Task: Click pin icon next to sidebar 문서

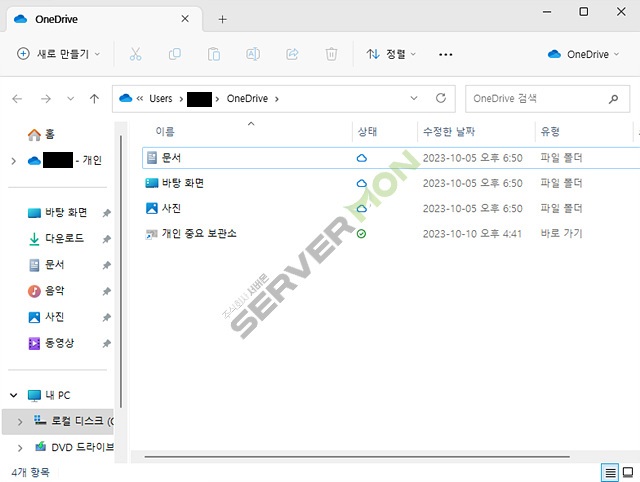Action: pos(107,265)
